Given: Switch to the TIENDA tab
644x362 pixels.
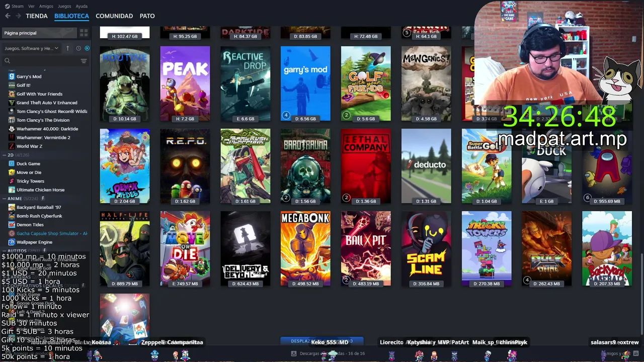Looking at the screenshot, I should tap(37, 16).
